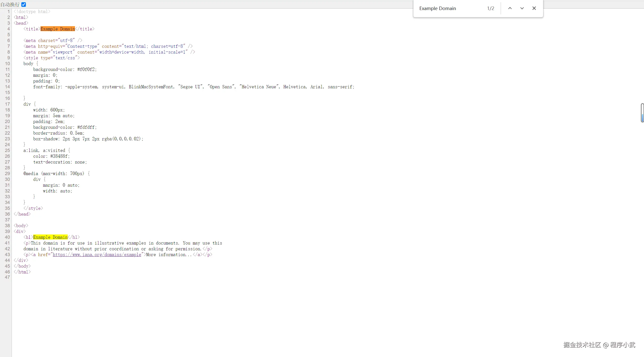Viewport: 644px width, 357px height.
Task: Click the meta viewport tag
Action: [109, 52]
